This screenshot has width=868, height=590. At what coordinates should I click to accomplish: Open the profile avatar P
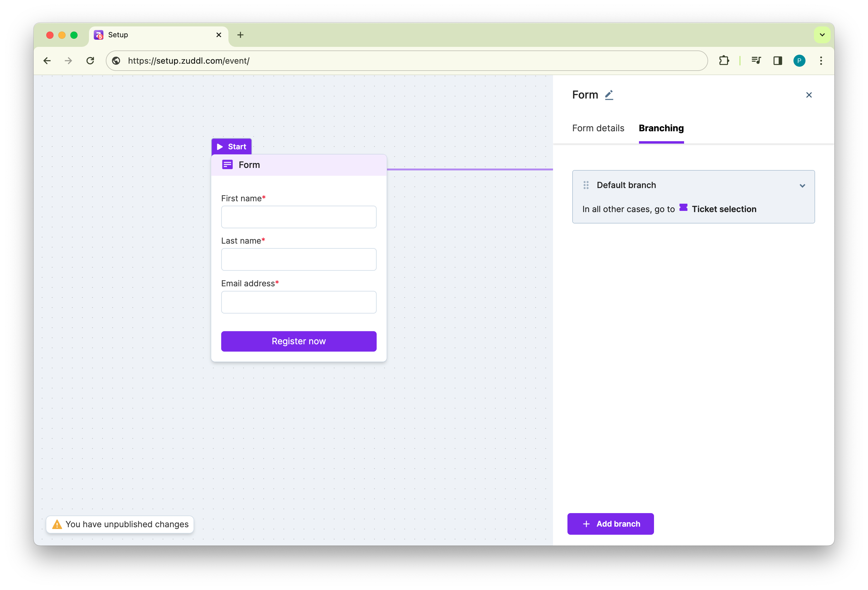pyautogui.click(x=799, y=60)
